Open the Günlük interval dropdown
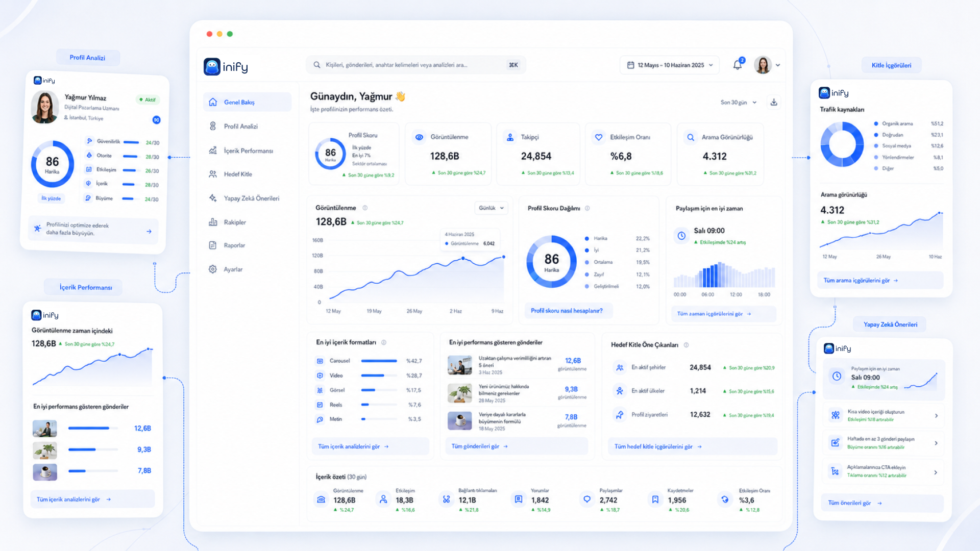 492,208
